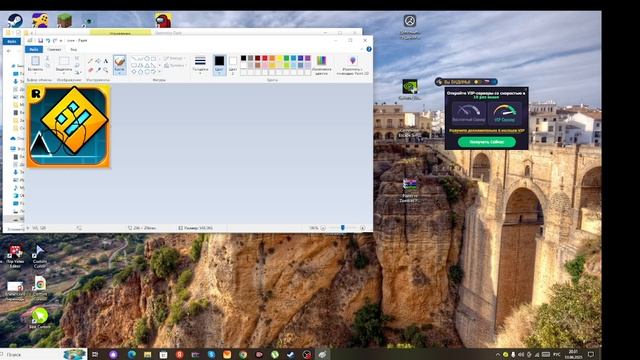Pick the red color from the palette
The image size is (640, 360).
265,58
